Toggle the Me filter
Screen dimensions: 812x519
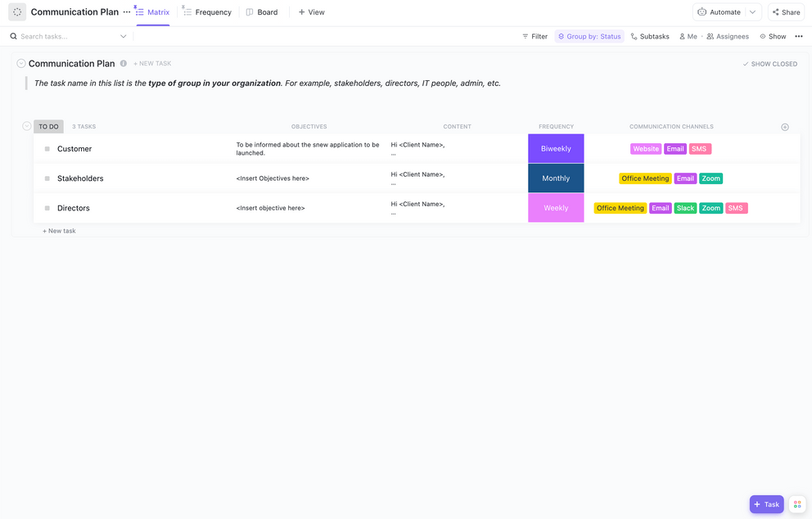pos(688,36)
